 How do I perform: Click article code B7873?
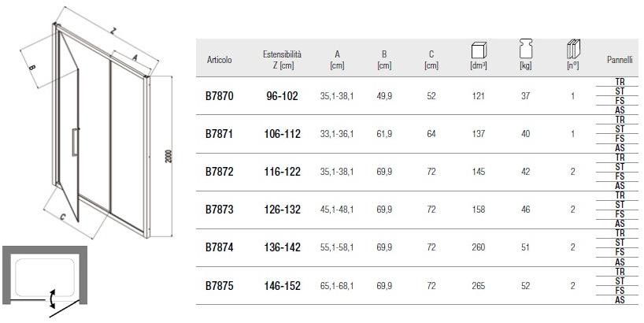coord(220,210)
